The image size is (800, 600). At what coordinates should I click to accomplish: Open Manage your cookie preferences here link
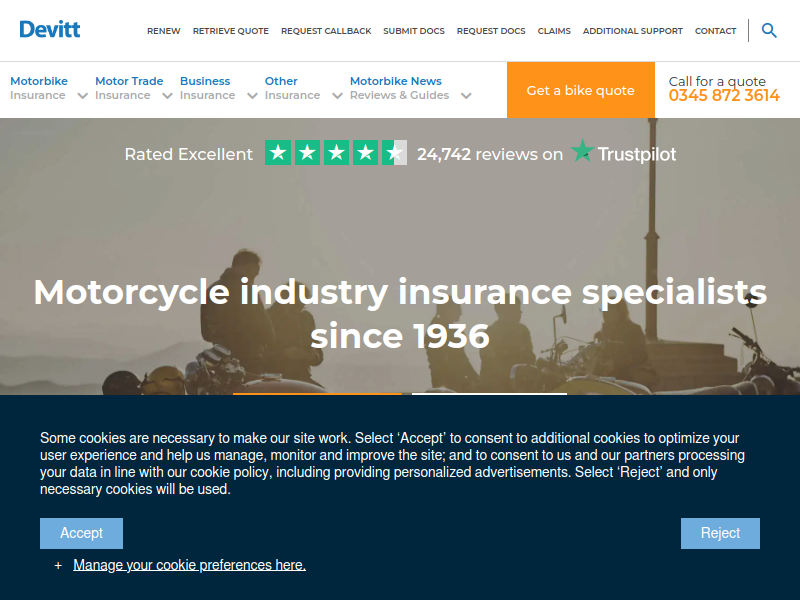[189, 565]
